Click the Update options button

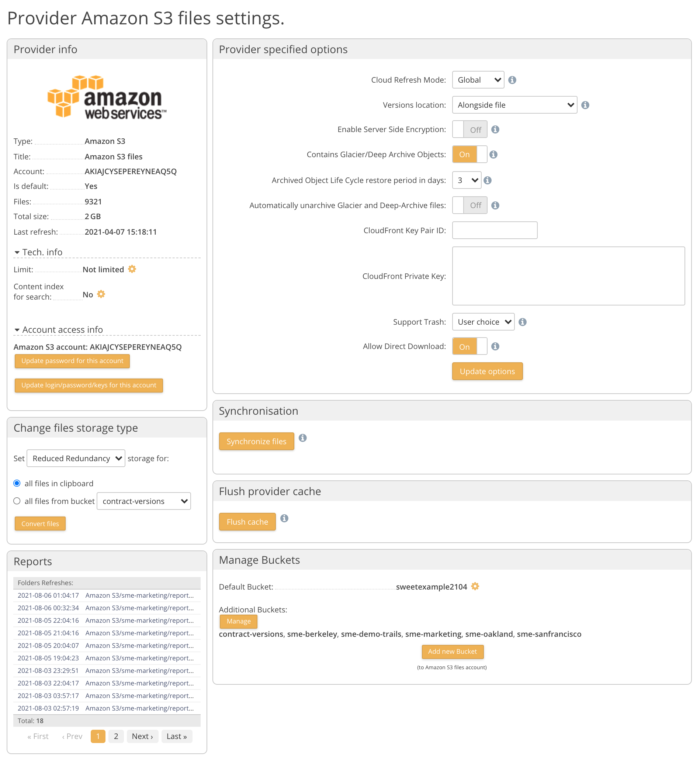click(487, 371)
